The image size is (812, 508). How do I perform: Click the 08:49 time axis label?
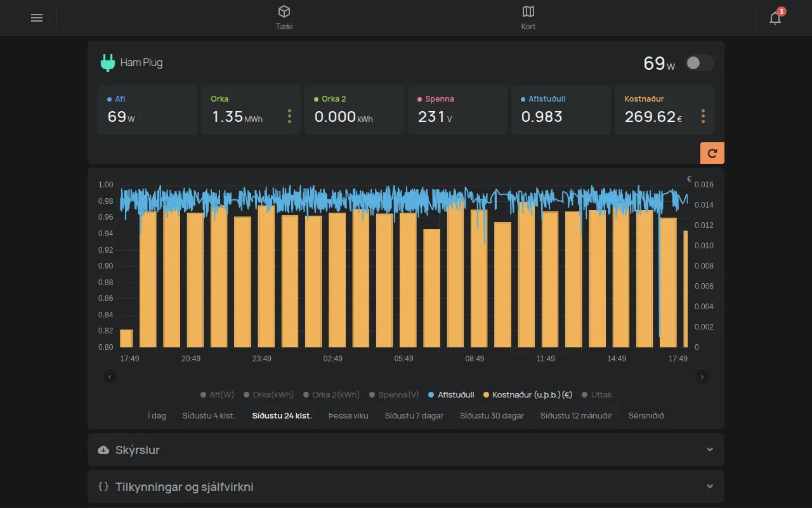[475, 359]
